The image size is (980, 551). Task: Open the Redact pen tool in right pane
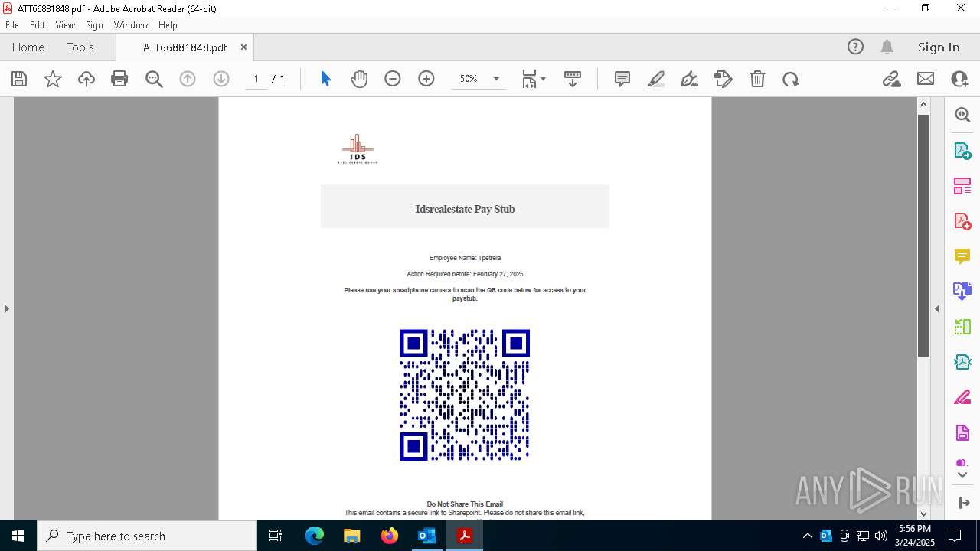click(962, 398)
